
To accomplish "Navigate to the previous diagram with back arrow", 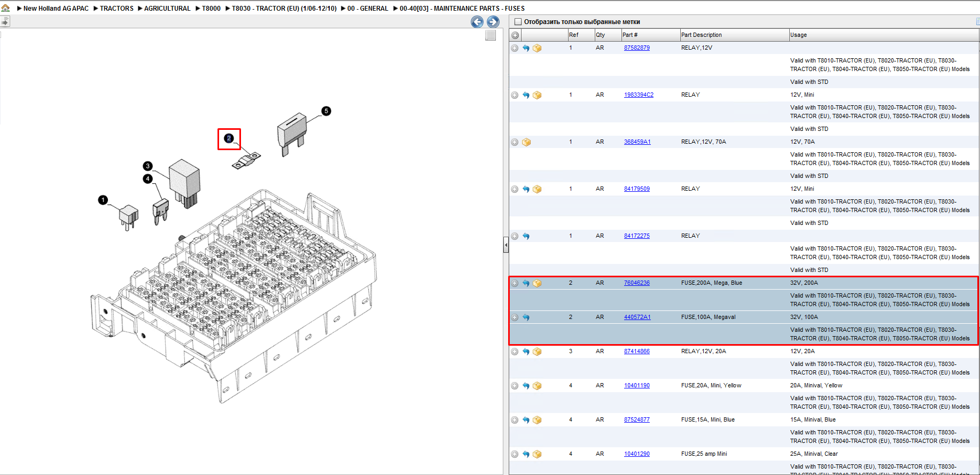I will point(477,22).
